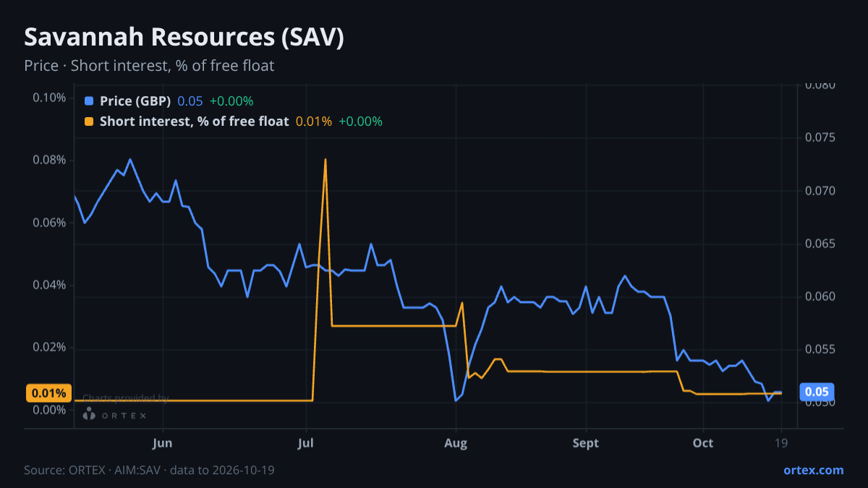Click the 0.055 right axis label
The image size is (868, 488).
click(820, 349)
